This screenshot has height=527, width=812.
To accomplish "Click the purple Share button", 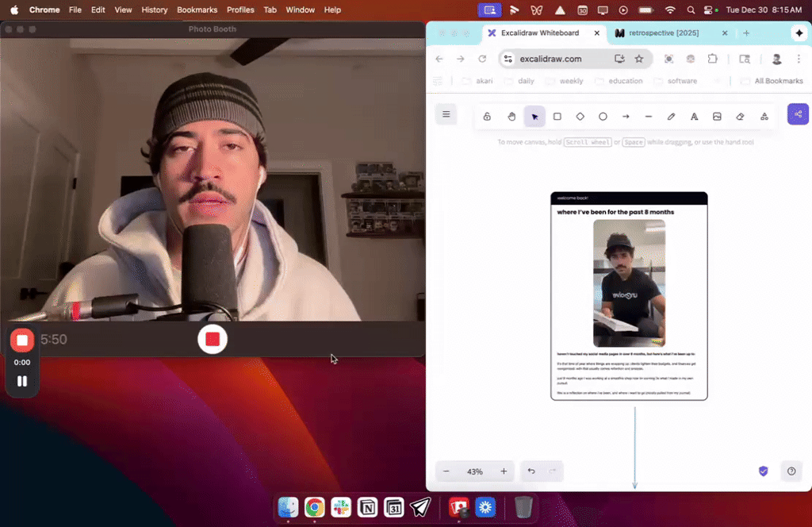I will point(798,114).
